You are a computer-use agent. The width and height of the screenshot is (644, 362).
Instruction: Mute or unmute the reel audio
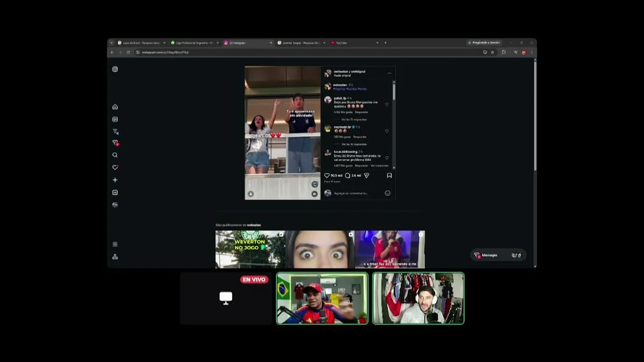pyautogui.click(x=314, y=194)
